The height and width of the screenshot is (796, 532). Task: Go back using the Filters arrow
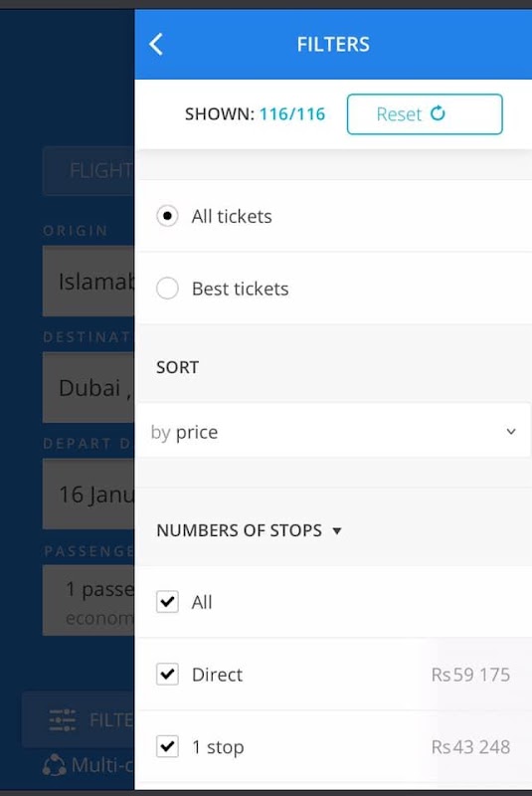pyautogui.click(x=156, y=44)
